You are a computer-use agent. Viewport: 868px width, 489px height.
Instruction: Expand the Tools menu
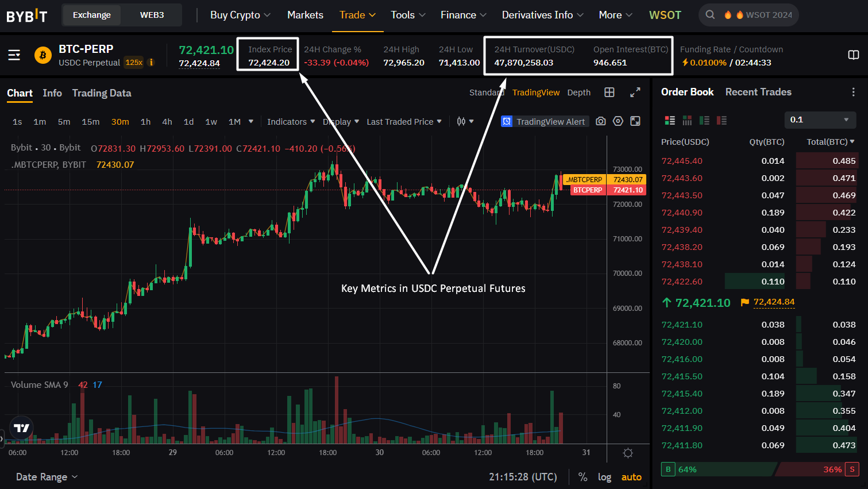(x=408, y=15)
